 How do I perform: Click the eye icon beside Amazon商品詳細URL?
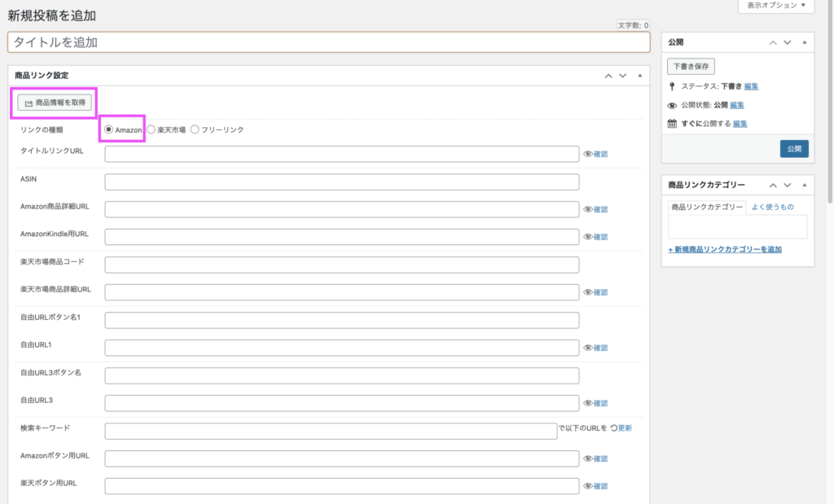(x=588, y=209)
